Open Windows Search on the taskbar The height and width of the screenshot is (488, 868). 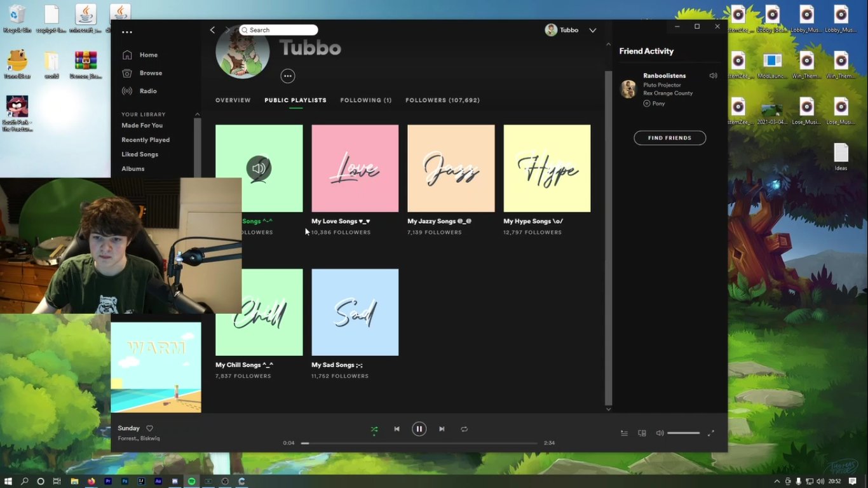pyautogui.click(x=25, y=481)
